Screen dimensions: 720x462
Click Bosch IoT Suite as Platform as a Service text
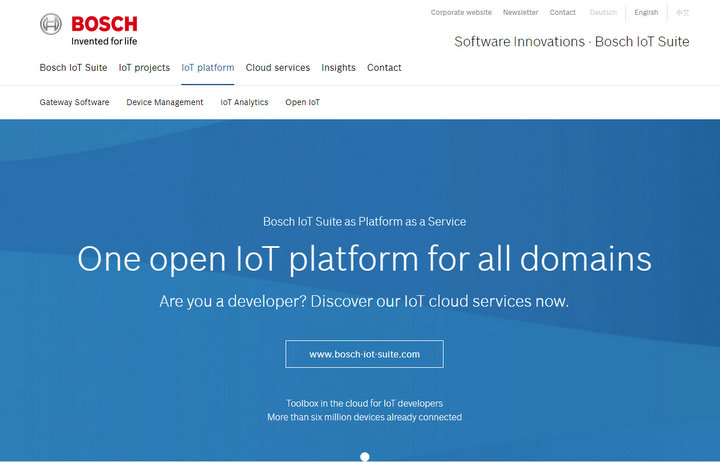tap(365, 221)
